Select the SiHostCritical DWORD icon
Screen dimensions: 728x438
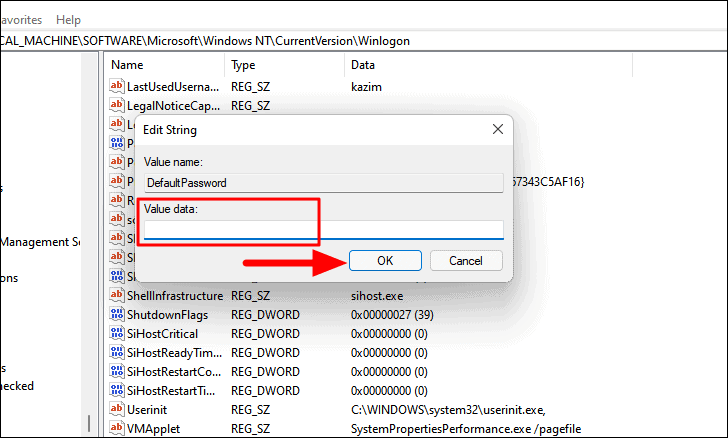tap(117, 333)
